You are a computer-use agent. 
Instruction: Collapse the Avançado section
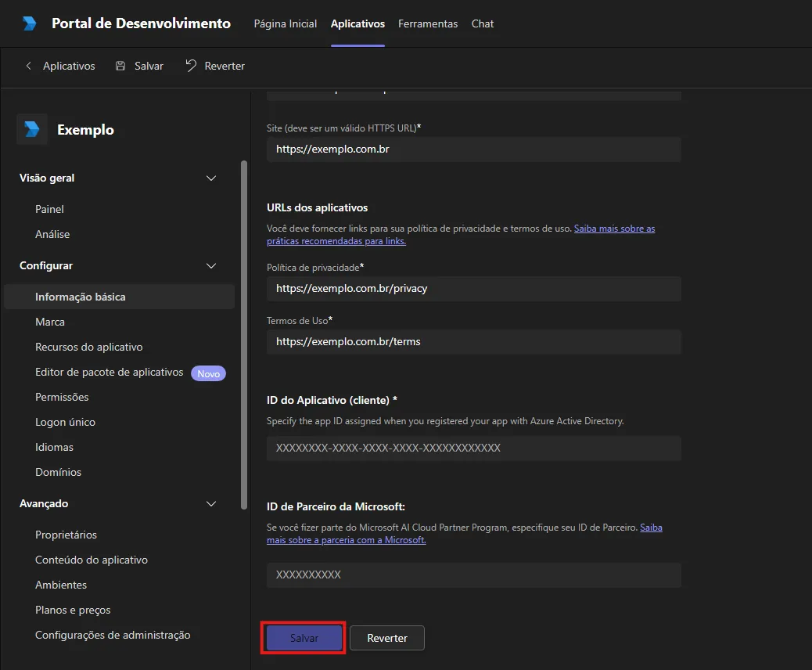[x=211, y=503]
